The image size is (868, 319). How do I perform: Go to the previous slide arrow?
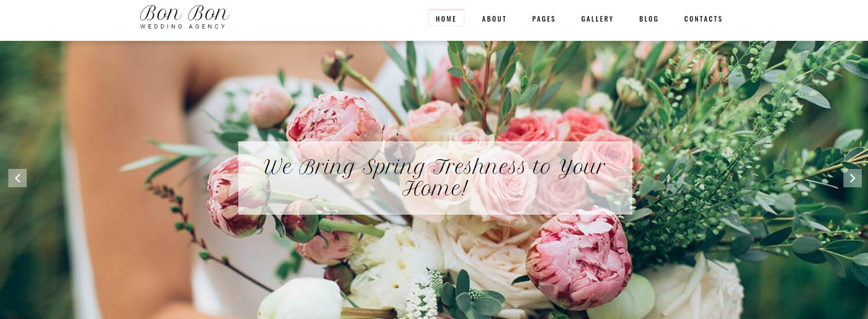17,178
